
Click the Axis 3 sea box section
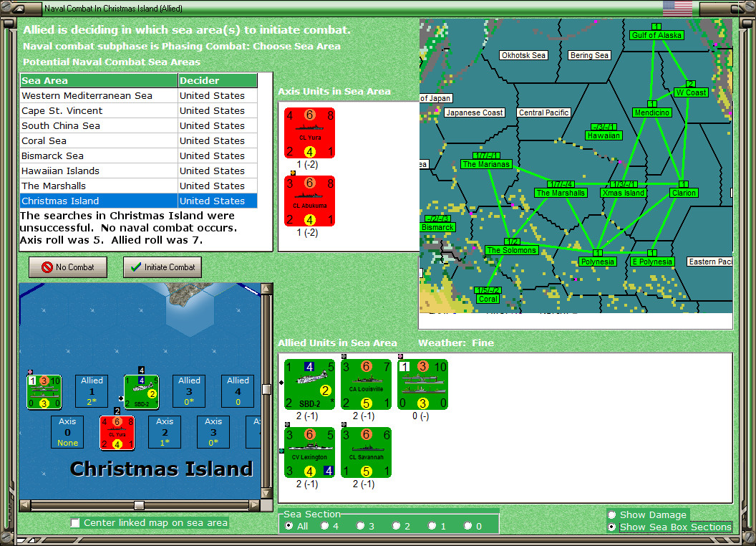213,432
